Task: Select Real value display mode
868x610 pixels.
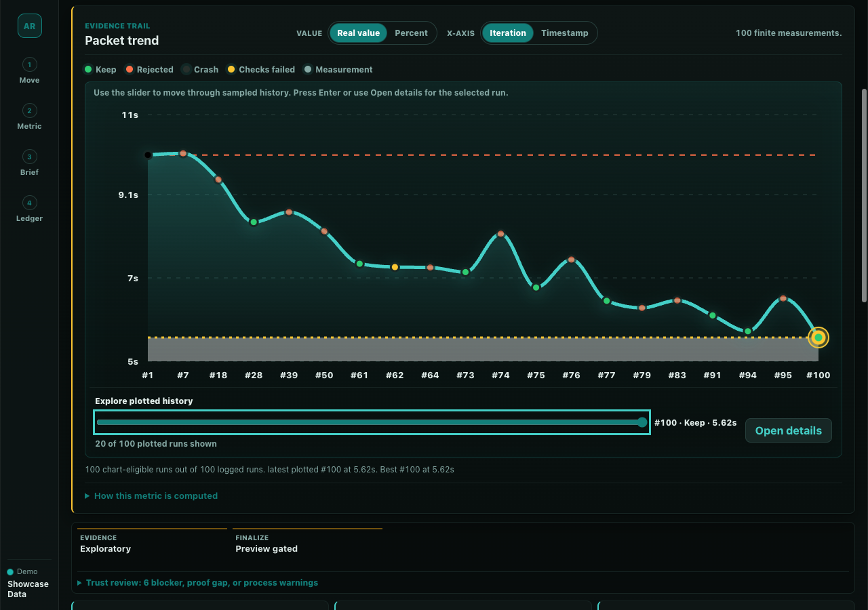Action: click(358, 33)
